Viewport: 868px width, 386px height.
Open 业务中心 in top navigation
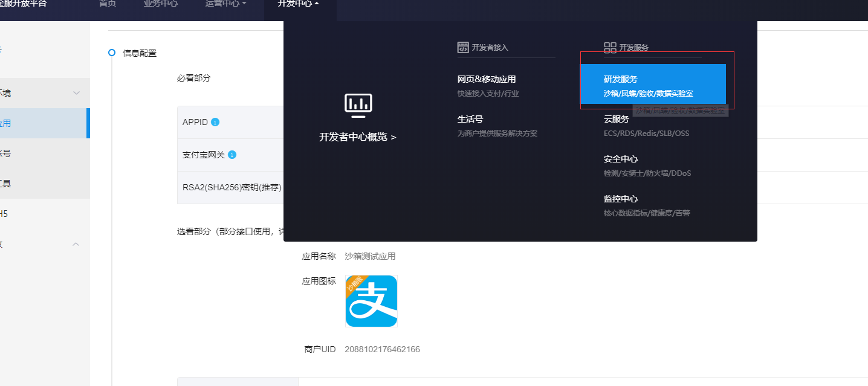tap(161, 4)
